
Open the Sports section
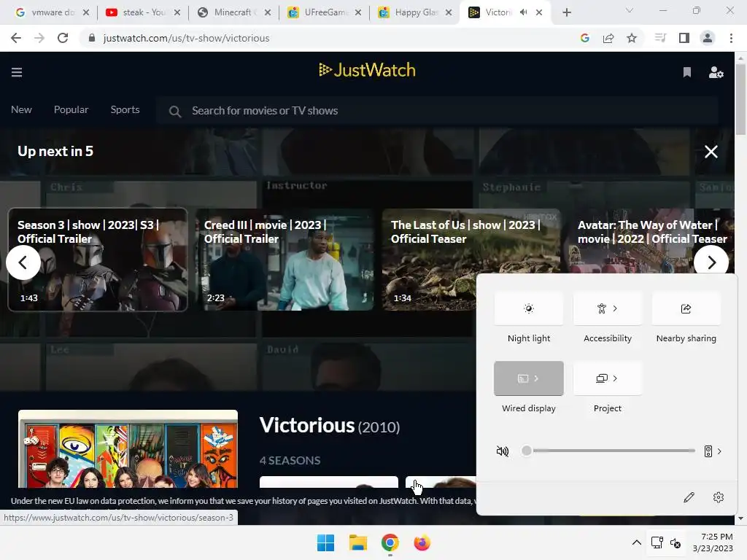pos(125,109)
